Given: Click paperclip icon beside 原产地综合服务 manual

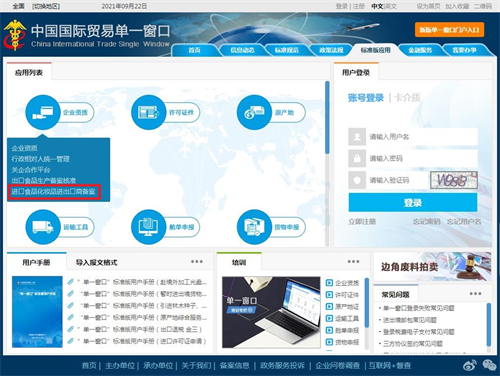Looking at the screenshot, I should (x=70, y=317).
